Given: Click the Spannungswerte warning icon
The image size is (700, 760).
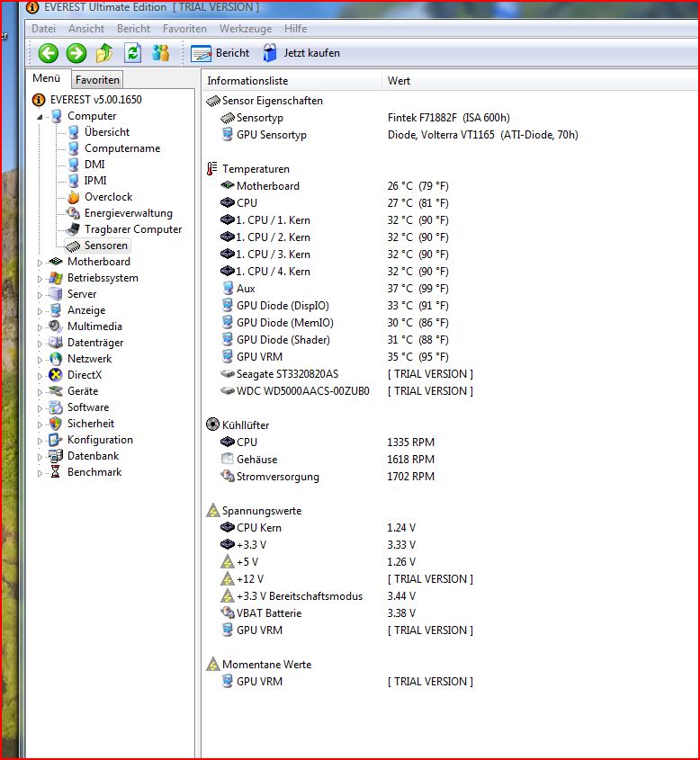Looking at the screenshot, I should 213,510.
